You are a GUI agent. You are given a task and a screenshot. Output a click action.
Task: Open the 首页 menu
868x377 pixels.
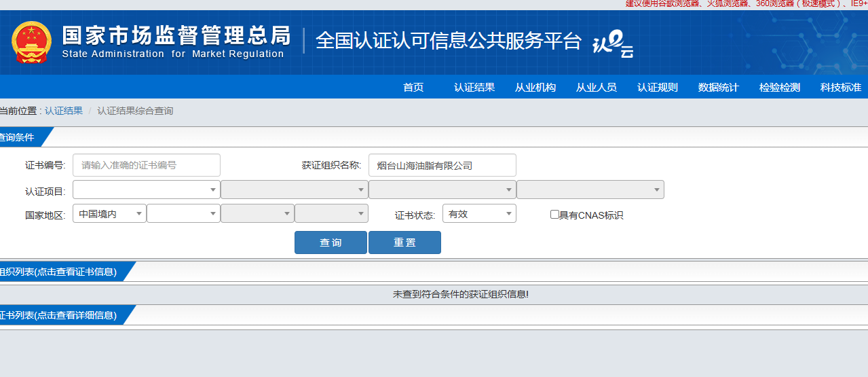(x=413, y=87)
